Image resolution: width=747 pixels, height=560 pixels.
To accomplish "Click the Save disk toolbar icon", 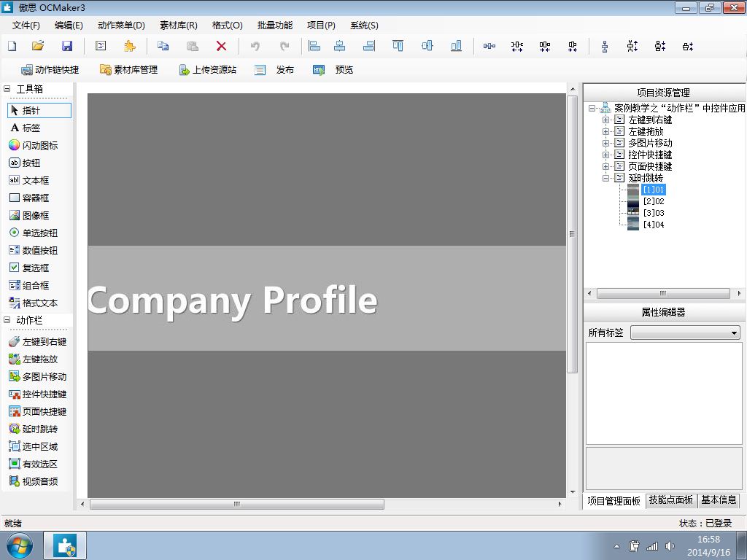I will point(67,46).
